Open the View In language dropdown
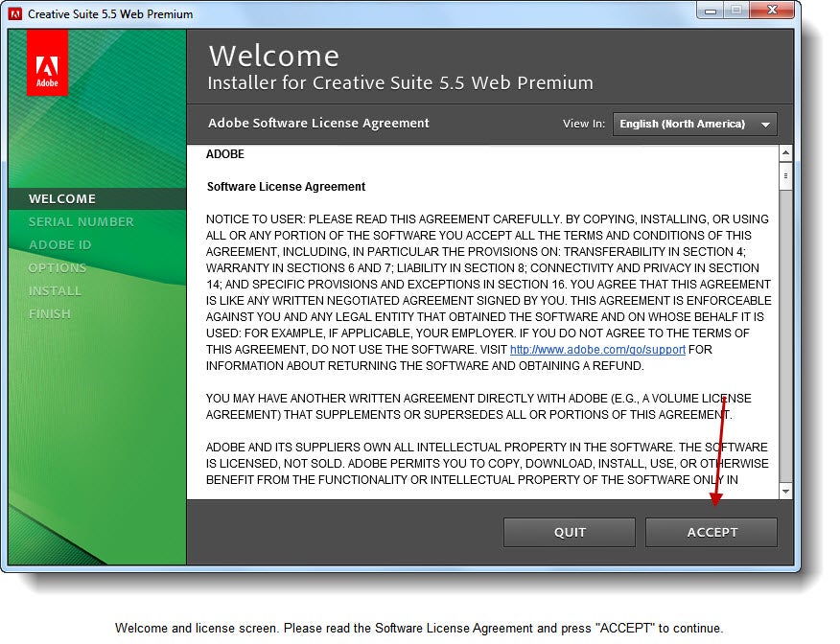Image resolution: width=840 pixels, height=644 pixels. (694, 124)
